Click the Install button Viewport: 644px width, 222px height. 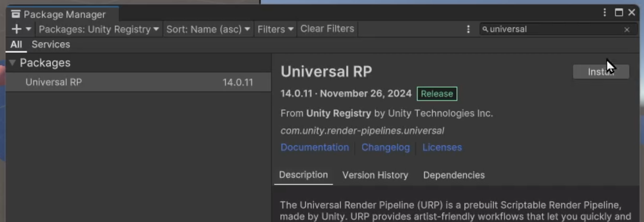(x=601, y=72)
